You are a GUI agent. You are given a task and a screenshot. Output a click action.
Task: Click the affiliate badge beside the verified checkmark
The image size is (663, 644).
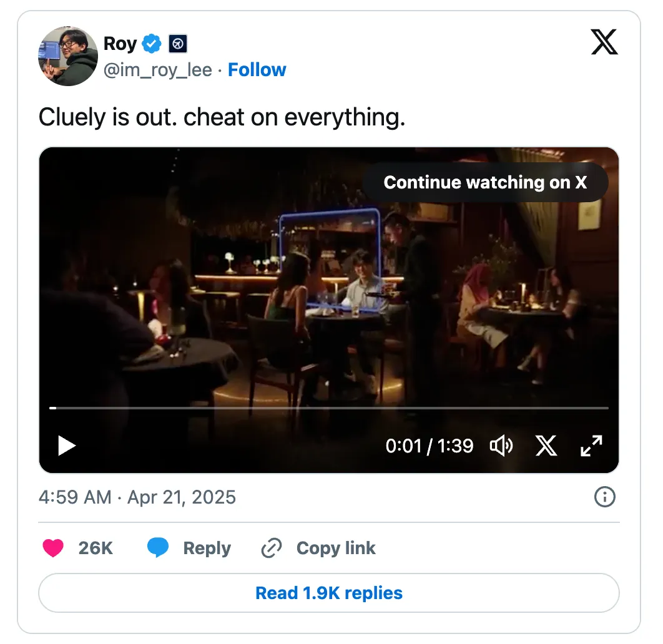coord(178,44)
